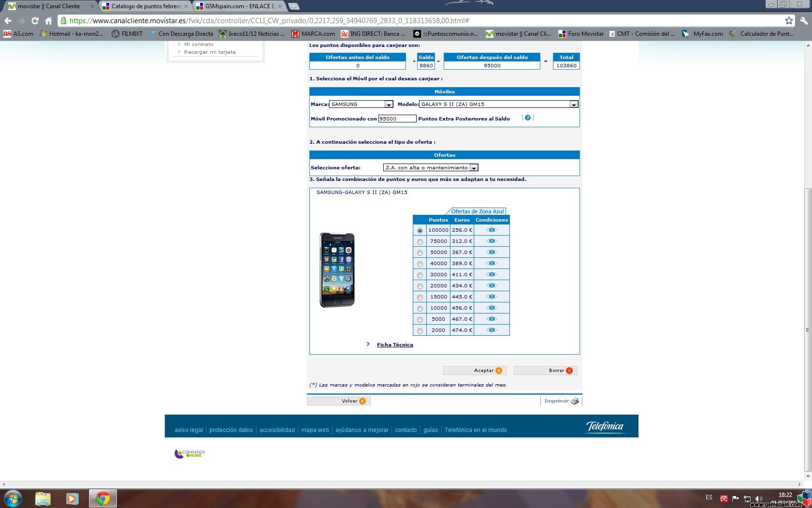
Task: Open AS.com bookmark
Action: tap(19, 34)
